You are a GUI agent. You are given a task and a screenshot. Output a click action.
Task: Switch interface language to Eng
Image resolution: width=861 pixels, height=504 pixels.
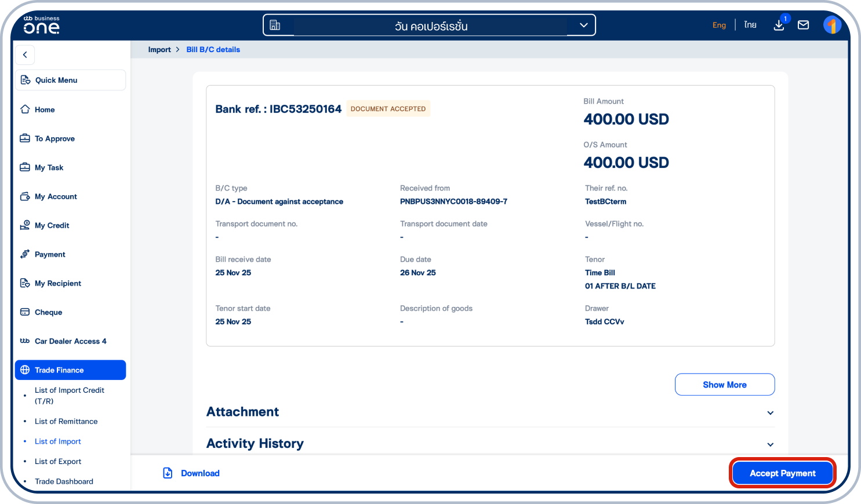point(719,25)
